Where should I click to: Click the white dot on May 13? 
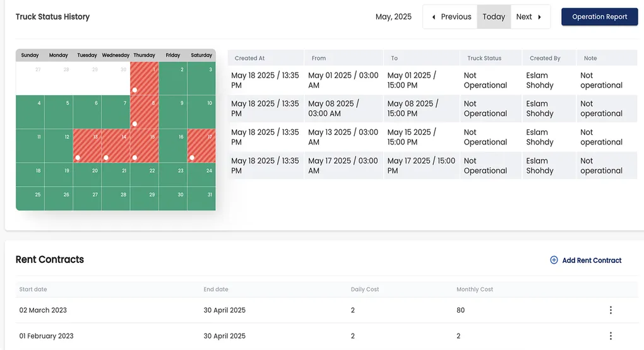[78, 158]
